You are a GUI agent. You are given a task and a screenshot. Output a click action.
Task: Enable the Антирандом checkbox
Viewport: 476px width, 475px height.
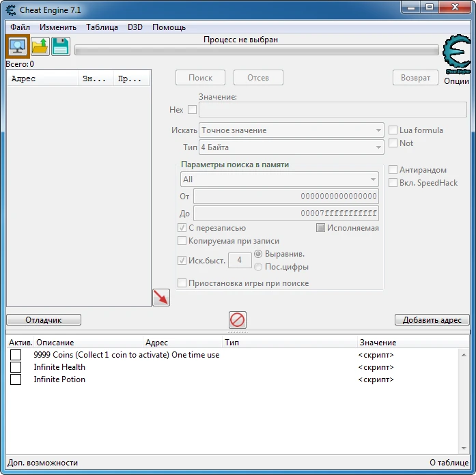pos(393,169)
